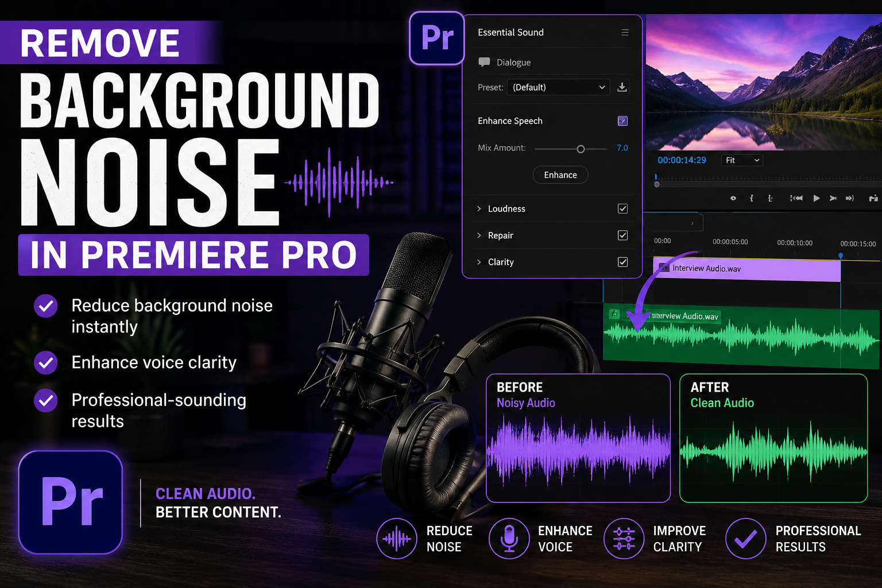Click the Dialogue speech bubble icon
The width and height of the screenshot is (882, 588).
(x=484, y=62)
